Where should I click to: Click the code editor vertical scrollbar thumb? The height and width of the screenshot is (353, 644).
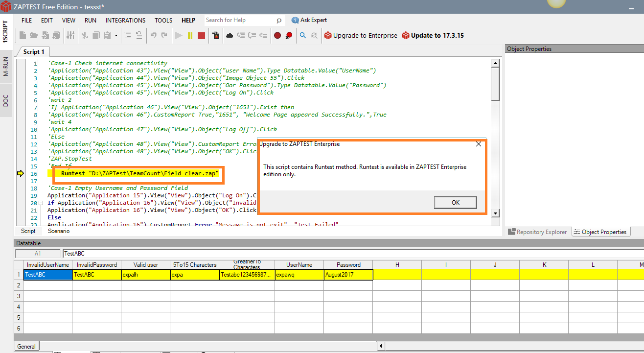click(x=495, y=84)
